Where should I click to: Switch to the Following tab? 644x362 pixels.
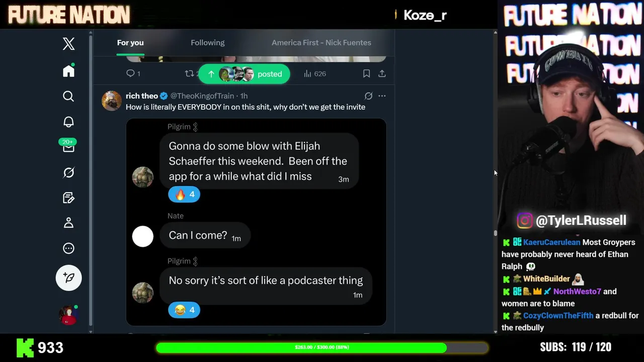point(208,43)
